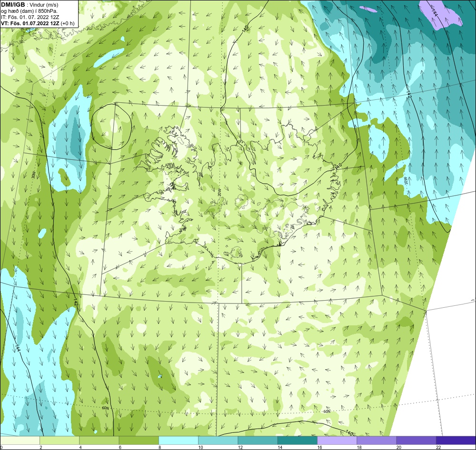Click the '20W' longitude label over Iceland
The width and height of the screenshot is (476, 450).
(x=219, y=192)
